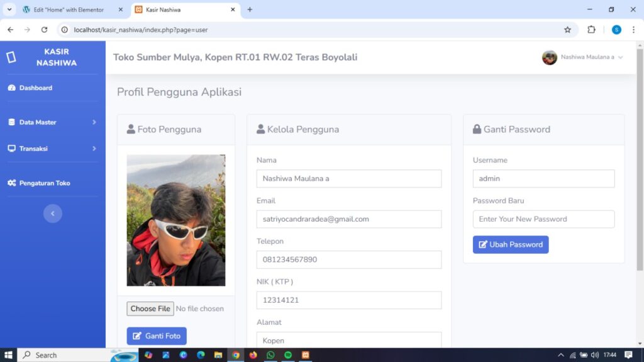This screenshot has height=362, width=644.
Task: Open a new browser tab
Action: pos(250,9)
